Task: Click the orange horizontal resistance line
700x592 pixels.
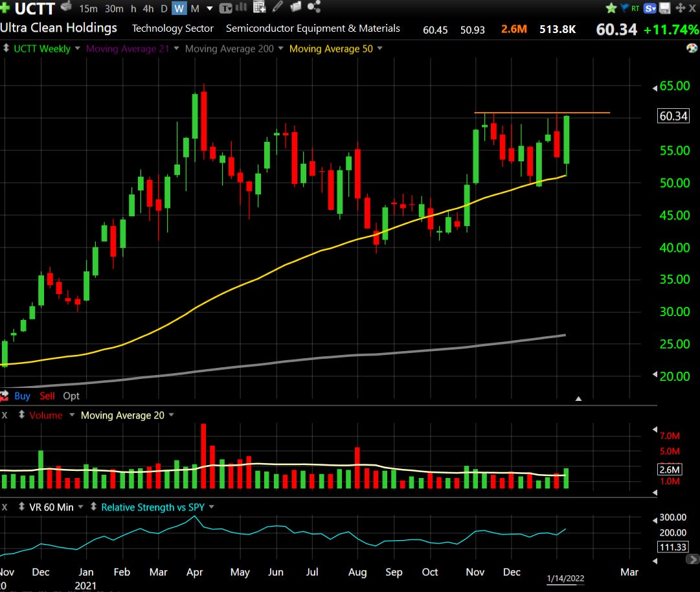Action: 541,113
